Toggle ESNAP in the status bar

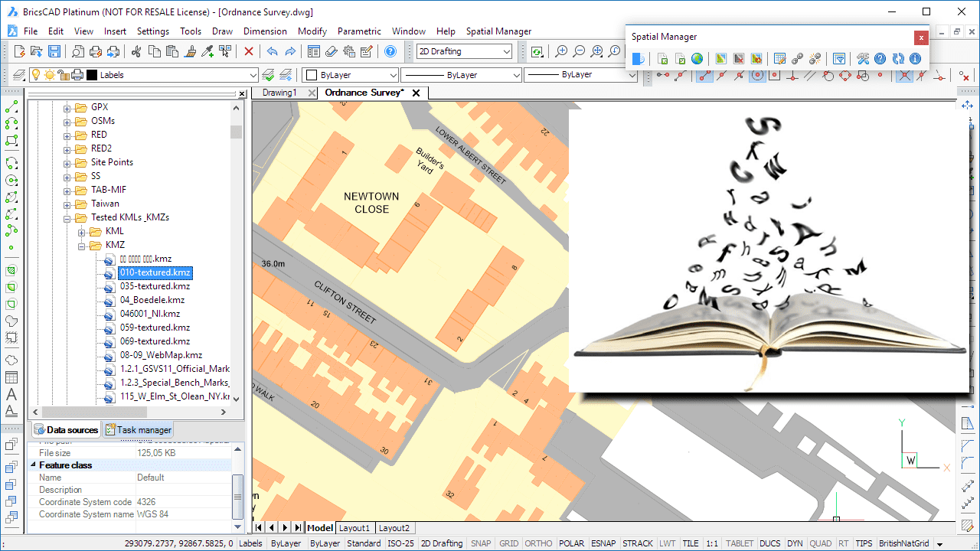(603, 543)
